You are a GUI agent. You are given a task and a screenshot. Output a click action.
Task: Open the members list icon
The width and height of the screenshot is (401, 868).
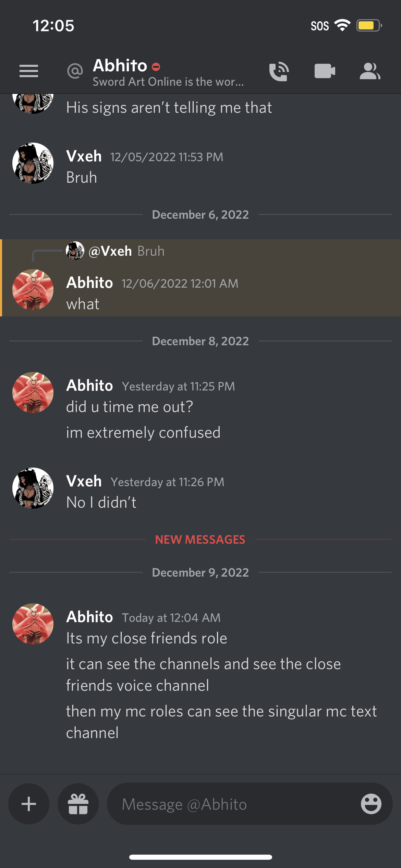[x=370, y=71]
